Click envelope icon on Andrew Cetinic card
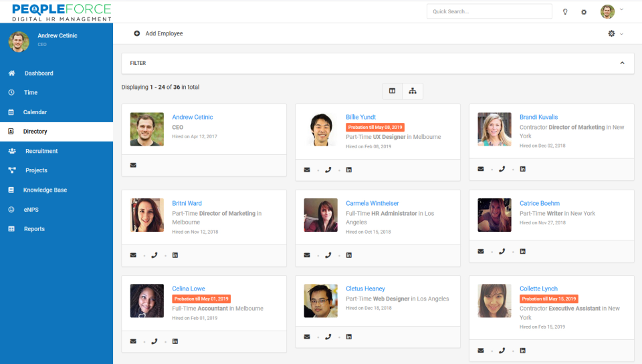642x364 pixels. pos(133,165)
